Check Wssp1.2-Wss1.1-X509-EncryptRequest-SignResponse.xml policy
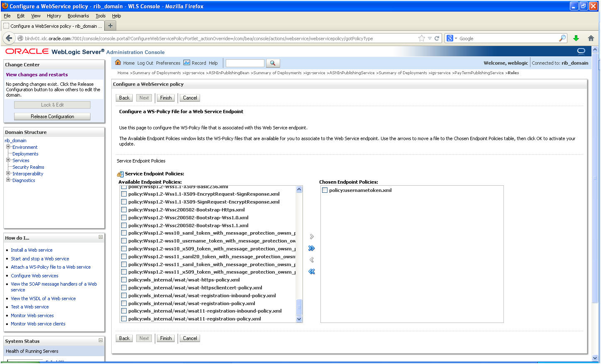The height and width of the screenshot is (364, 601). pos(124,194)
